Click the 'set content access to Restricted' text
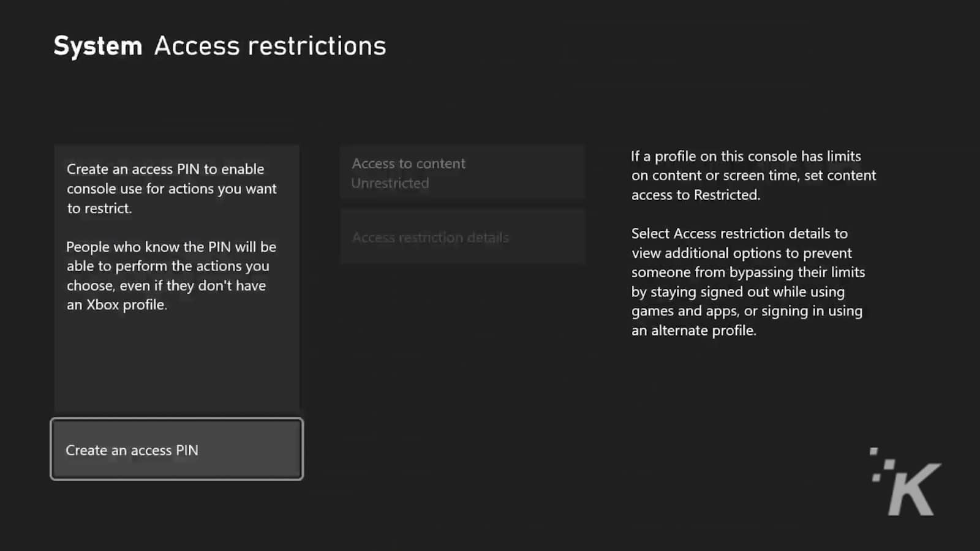Image resolution: width=980 pixels, height=551 pixels. pyautogui.click(x=754, y=185)
